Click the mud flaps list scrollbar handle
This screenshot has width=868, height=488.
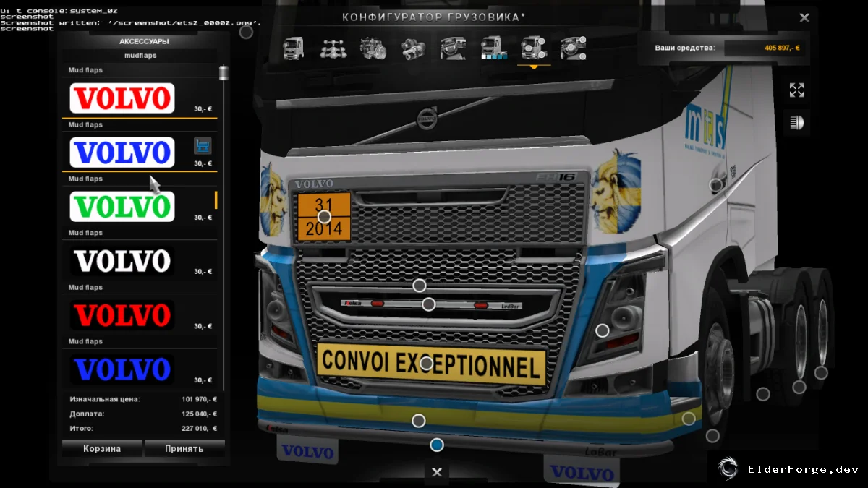[x=224, y=73]
